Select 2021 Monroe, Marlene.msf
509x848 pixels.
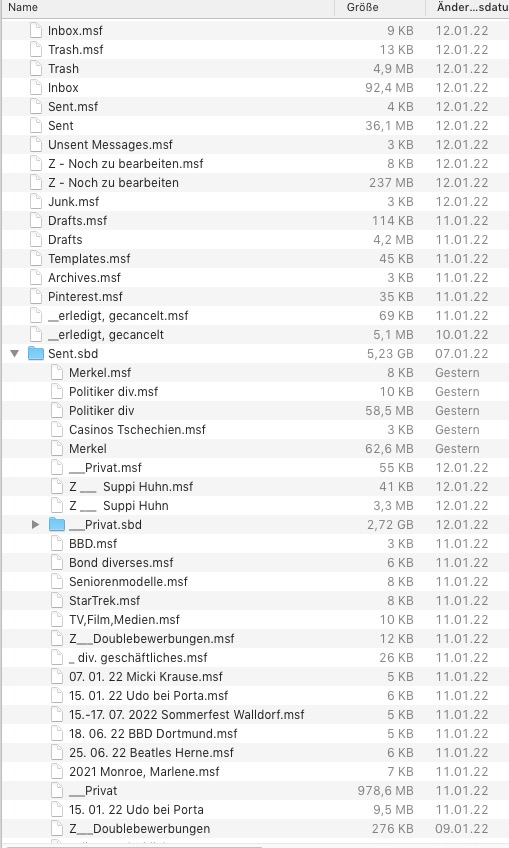click(144, 772)
